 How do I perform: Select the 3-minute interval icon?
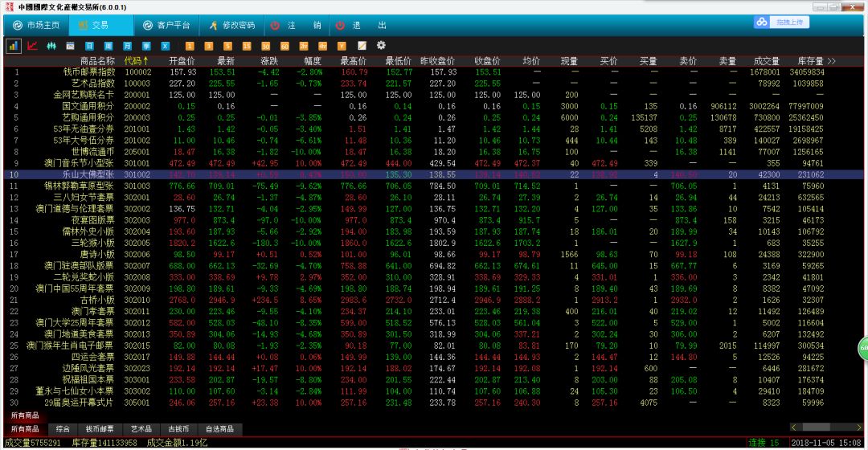tap(209, 46)
